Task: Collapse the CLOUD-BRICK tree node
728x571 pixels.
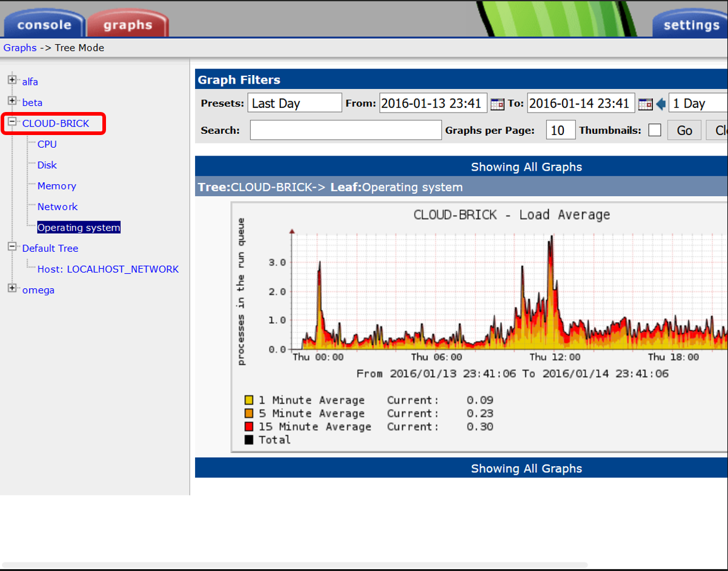Action: pos(12,122)
